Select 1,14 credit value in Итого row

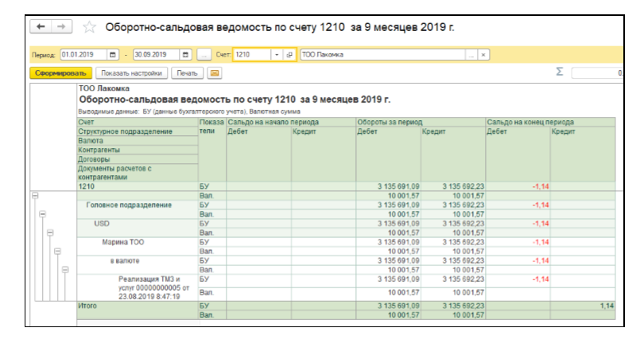point(607,306)
